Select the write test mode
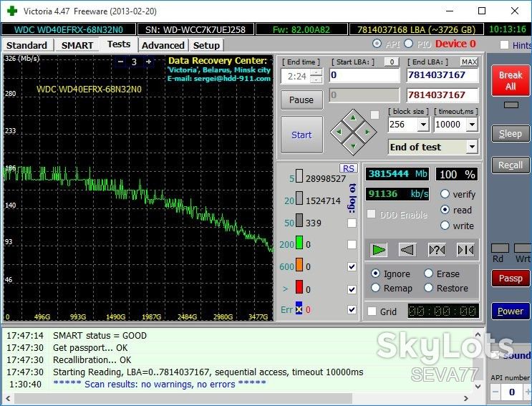532x406 pixels. [x=445, y=226]
